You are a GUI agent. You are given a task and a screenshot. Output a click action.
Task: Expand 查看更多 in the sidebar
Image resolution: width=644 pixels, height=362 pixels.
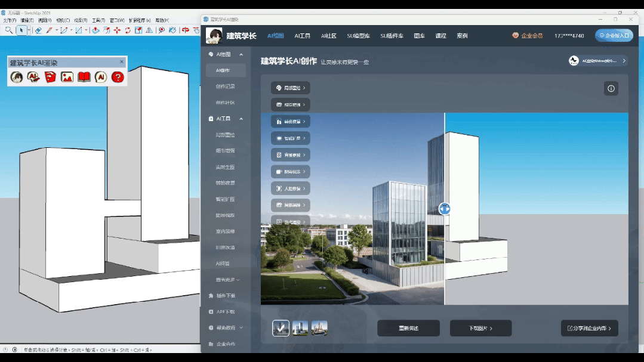coord(227,280)
